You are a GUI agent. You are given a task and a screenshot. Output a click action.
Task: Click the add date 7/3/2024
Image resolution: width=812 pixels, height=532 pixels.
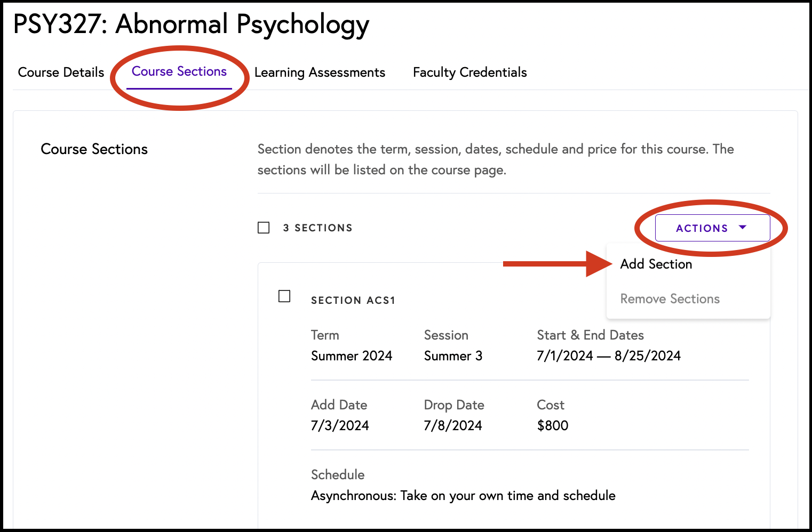coord(340,425)
